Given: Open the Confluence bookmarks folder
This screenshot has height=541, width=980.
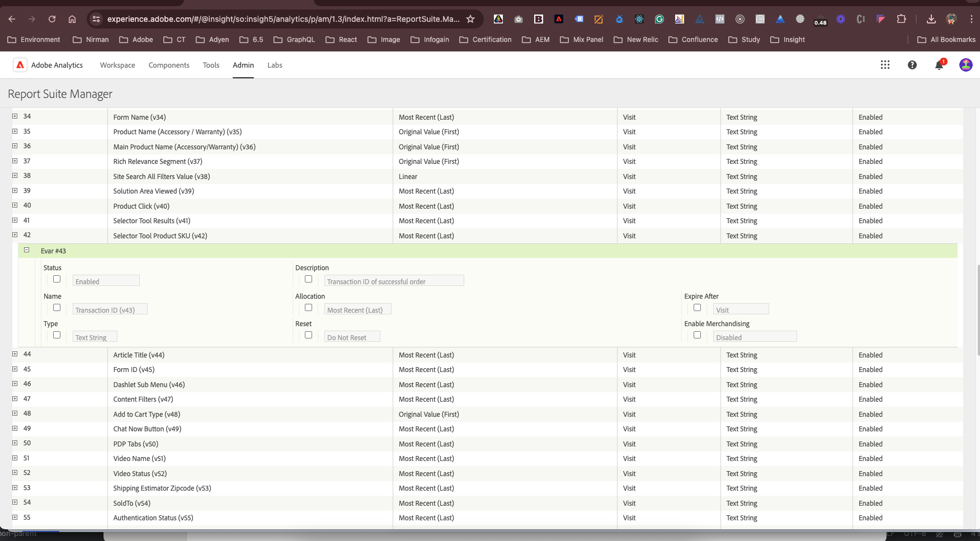Looking at the screenshot, I should point(693,40).
